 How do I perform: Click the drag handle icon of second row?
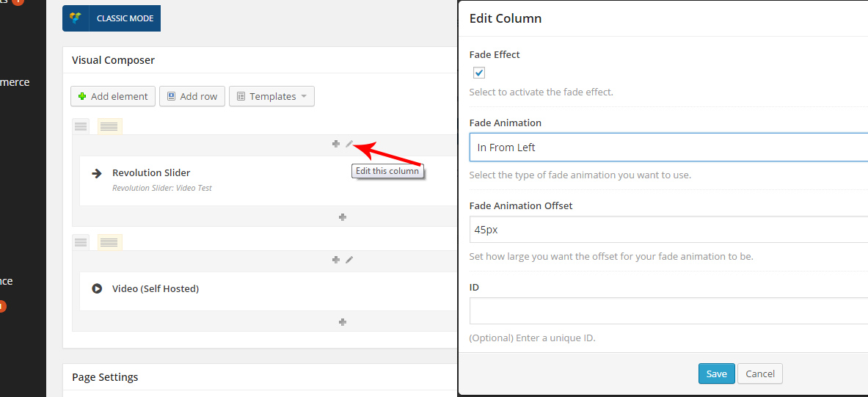click(x=81, y=242)
